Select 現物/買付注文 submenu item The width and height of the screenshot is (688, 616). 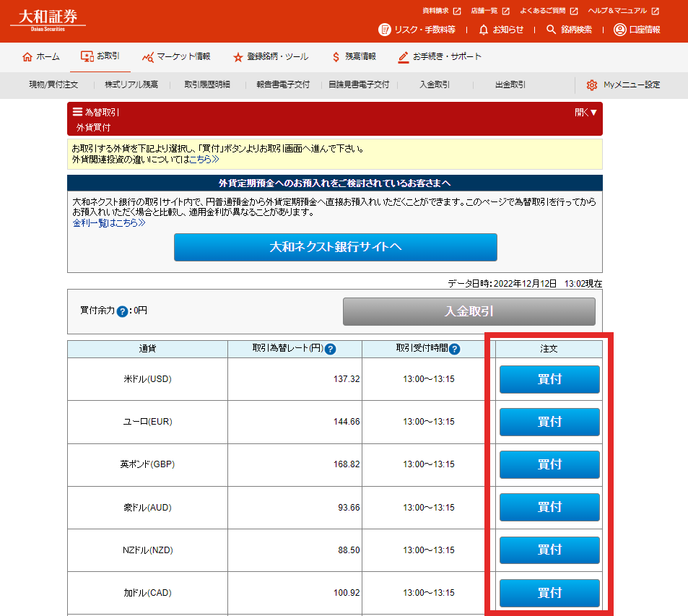pyautogui.click(x=53, y=84)
